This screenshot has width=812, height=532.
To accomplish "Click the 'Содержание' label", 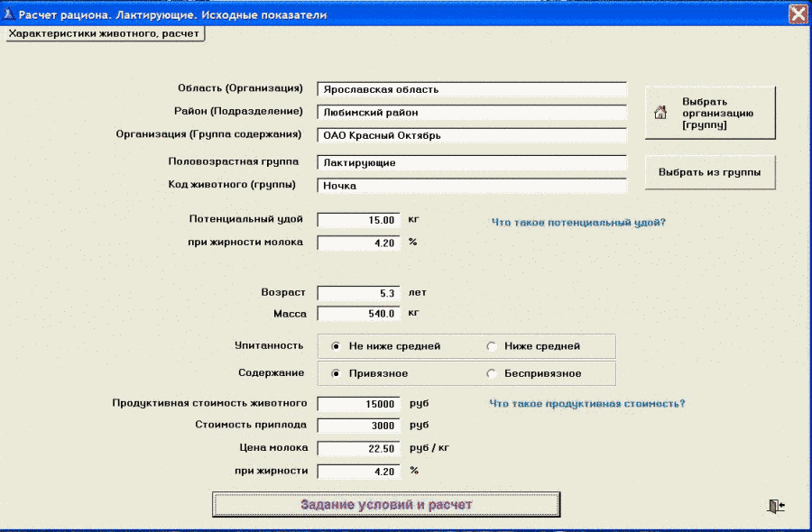I will point(272,372).
